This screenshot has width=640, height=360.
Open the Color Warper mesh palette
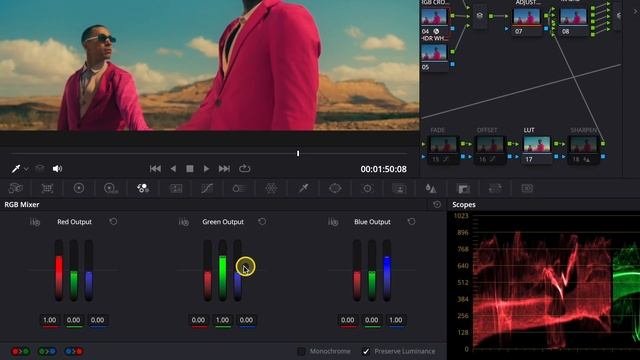271,188
